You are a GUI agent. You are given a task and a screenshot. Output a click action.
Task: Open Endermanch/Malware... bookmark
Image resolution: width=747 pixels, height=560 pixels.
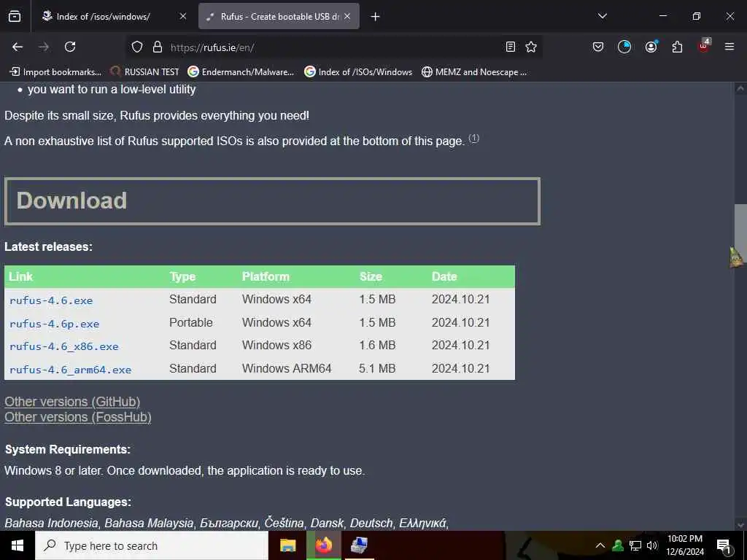click(241, 72)
